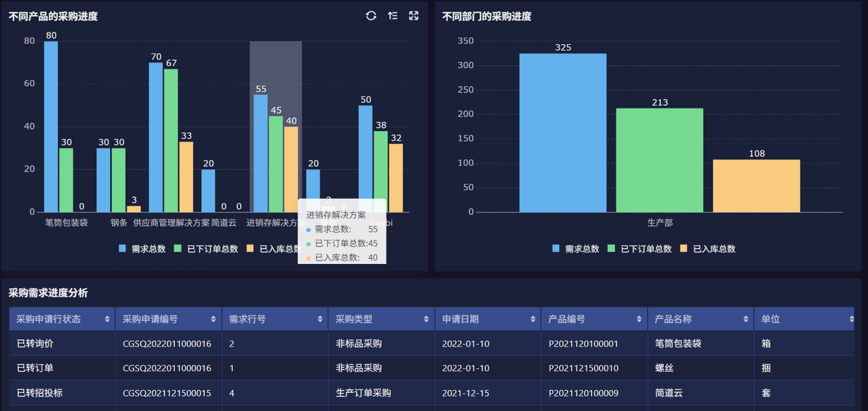Toggle 已入库总数 legend in department chart
Viewport: 868px width, 411px height.
coord(708,249)
